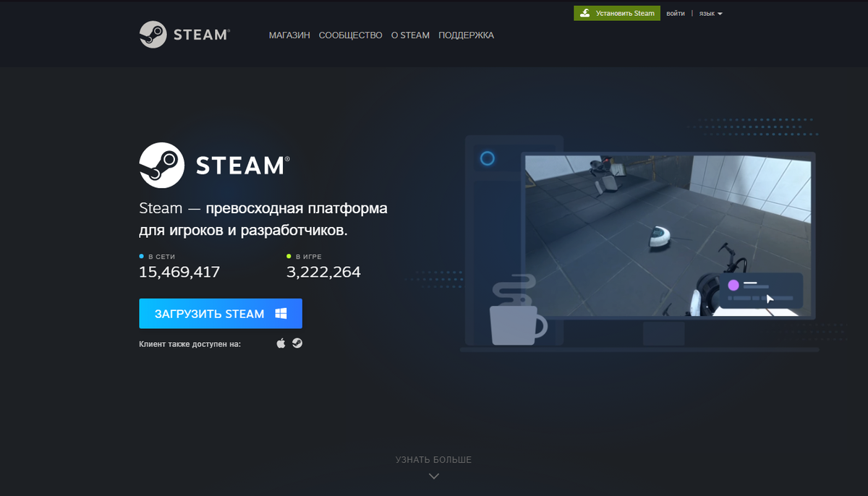Click the large Steam logo in hero section
This screenshot has width=868, height=496.
pos(215,166)
